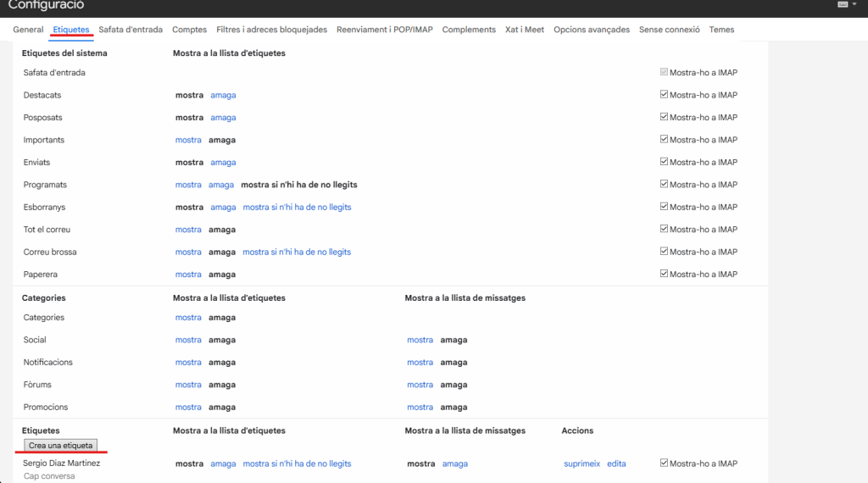Click edita for Sergio Díaz Martínez label
The image size is (868, 483).
616,464
